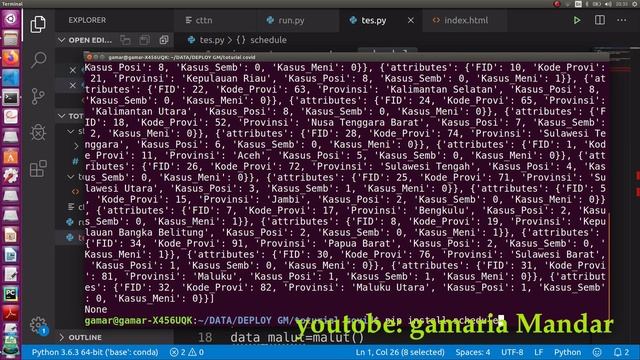The height and width of the screenshot is (360, 640).
Task: Select Python language mode in status bar
Action: pos(567,352)
